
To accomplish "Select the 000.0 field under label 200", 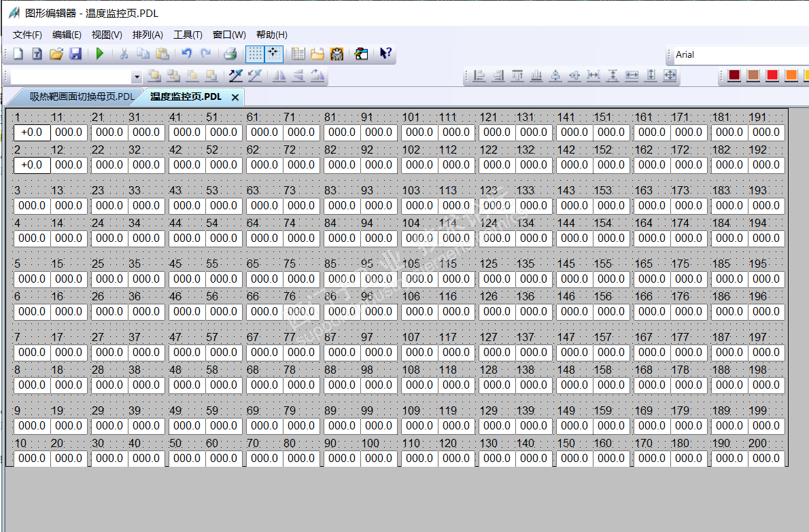I will click(x=765, y=459).
